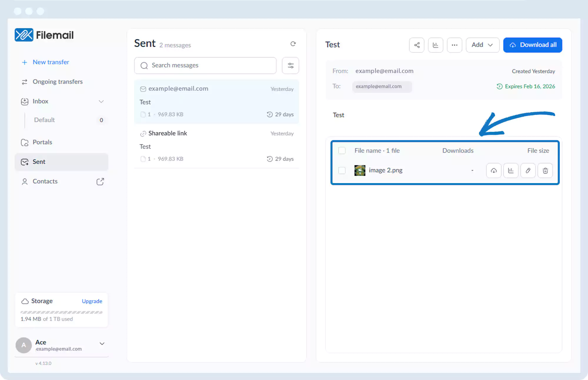Open Ongoing transfers section
Screen dimensions: 588x380
[58, 82]
